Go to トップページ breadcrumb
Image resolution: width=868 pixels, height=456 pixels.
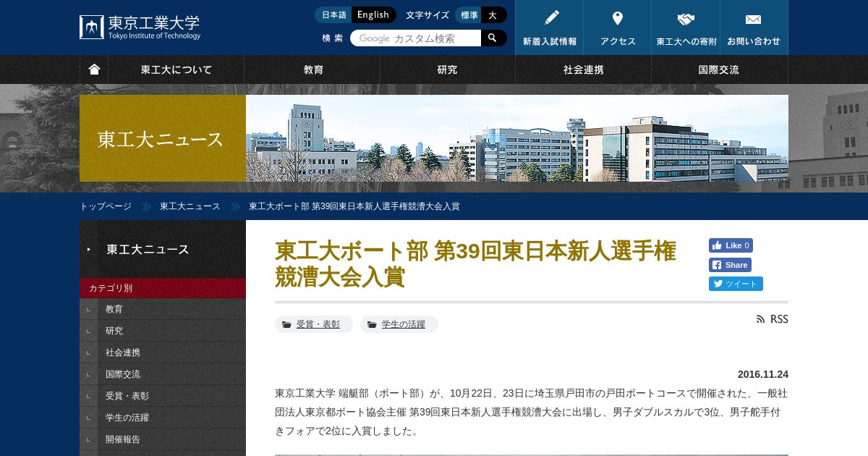pos(106,206)
